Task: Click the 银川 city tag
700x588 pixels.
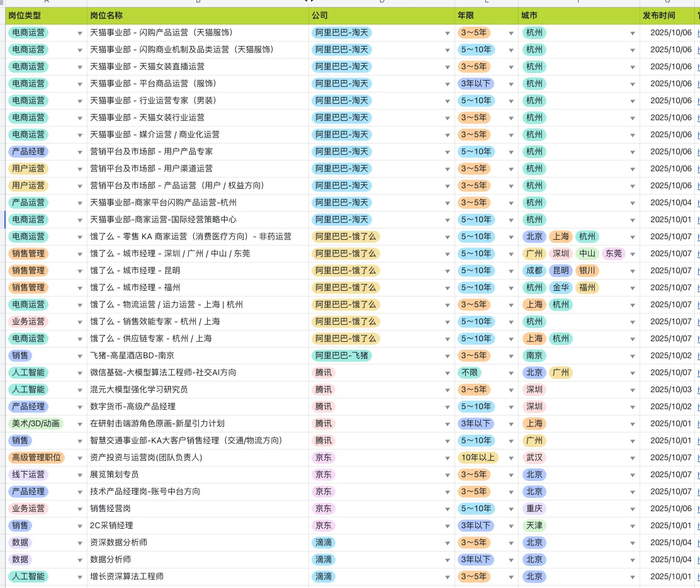Action: coord(587,270)
